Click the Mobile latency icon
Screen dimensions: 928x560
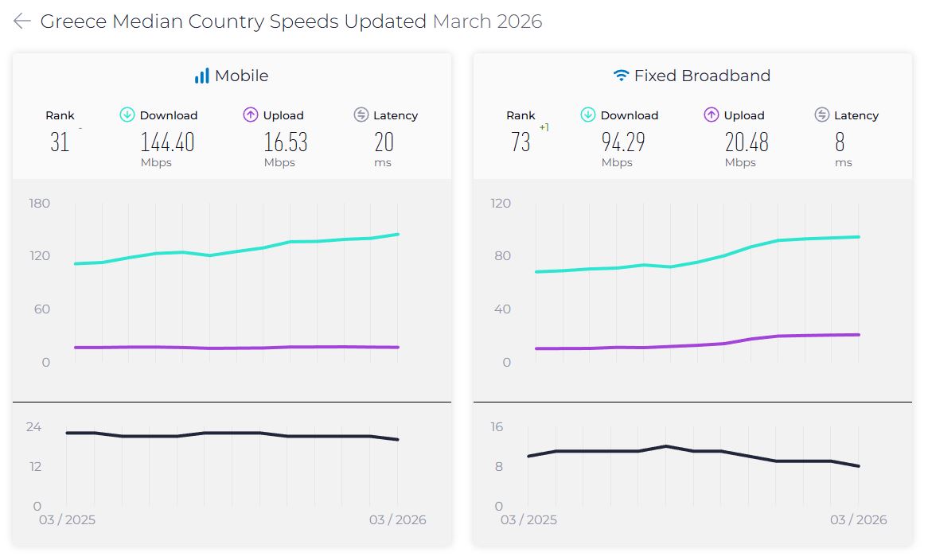361,115
